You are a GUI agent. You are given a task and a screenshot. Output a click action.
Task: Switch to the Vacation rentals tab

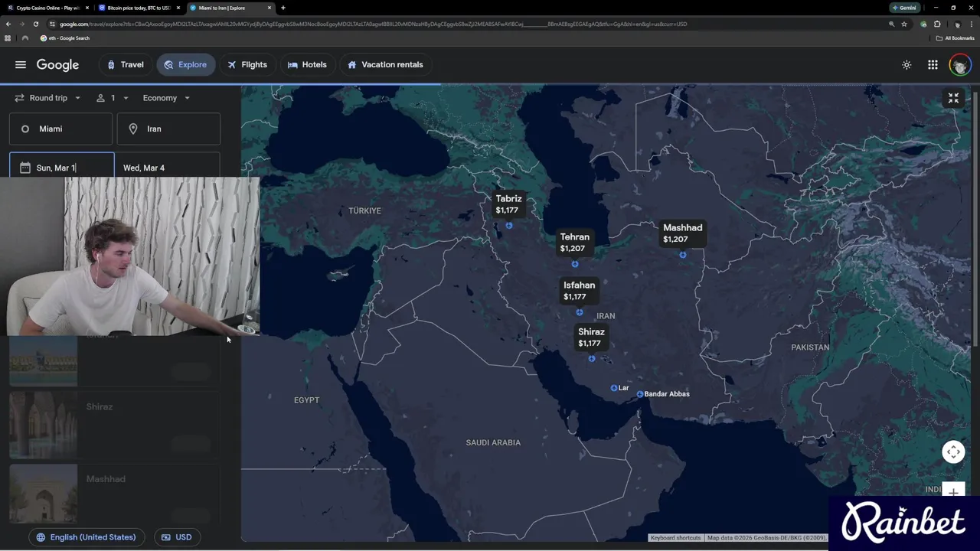pyautogui.click(x=385, y=65)
